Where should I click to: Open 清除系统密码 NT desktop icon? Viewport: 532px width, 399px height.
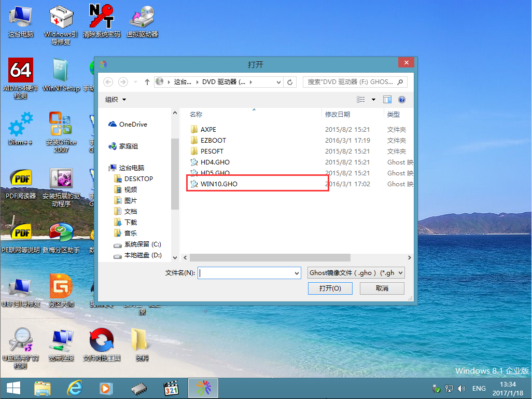pos(102,21)
